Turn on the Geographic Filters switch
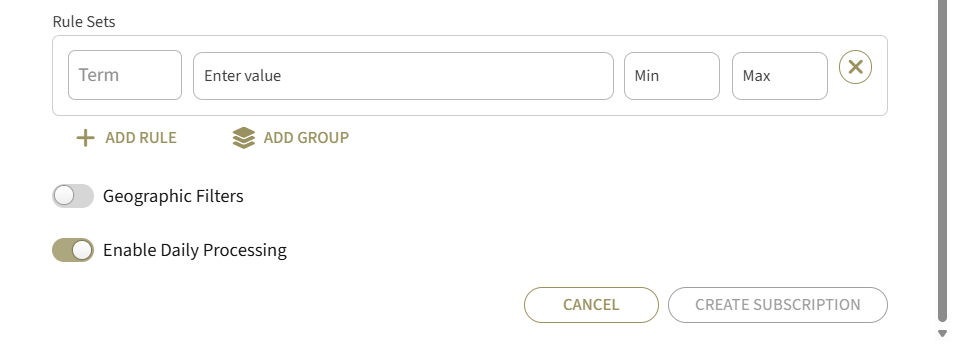 (73, 196)
